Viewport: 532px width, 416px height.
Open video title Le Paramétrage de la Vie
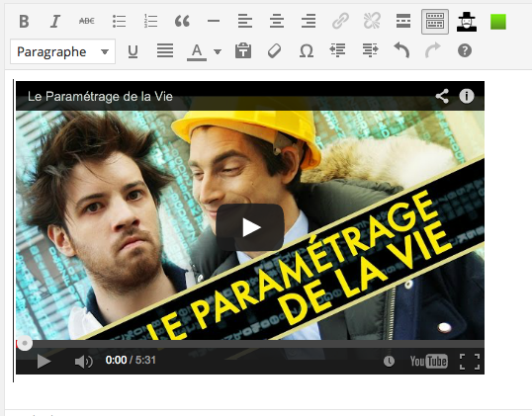point(100,96)
